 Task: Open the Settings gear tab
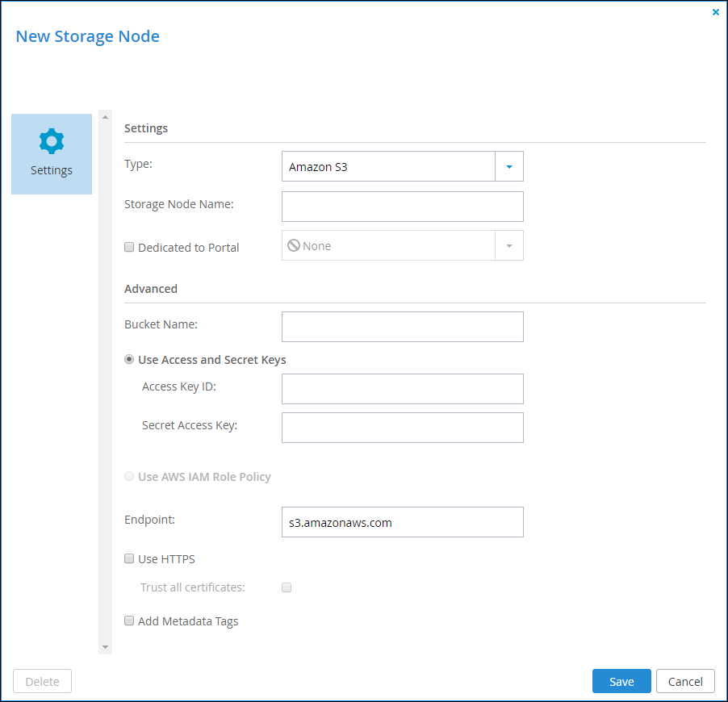52,153
